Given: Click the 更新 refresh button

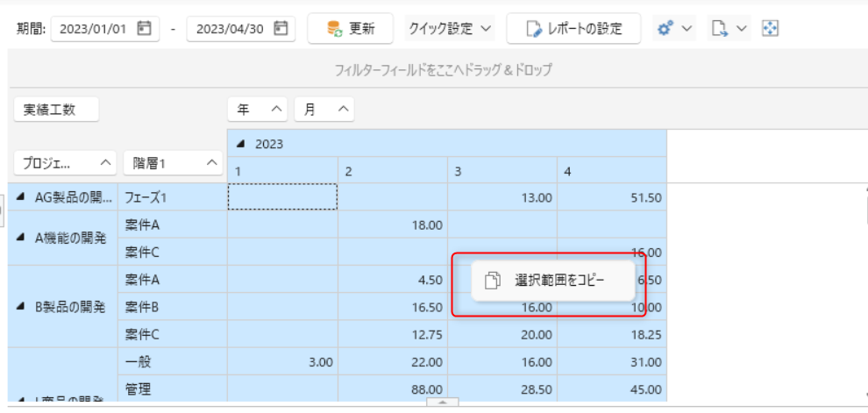Looking at the screenshot, I should pos(350,29).
